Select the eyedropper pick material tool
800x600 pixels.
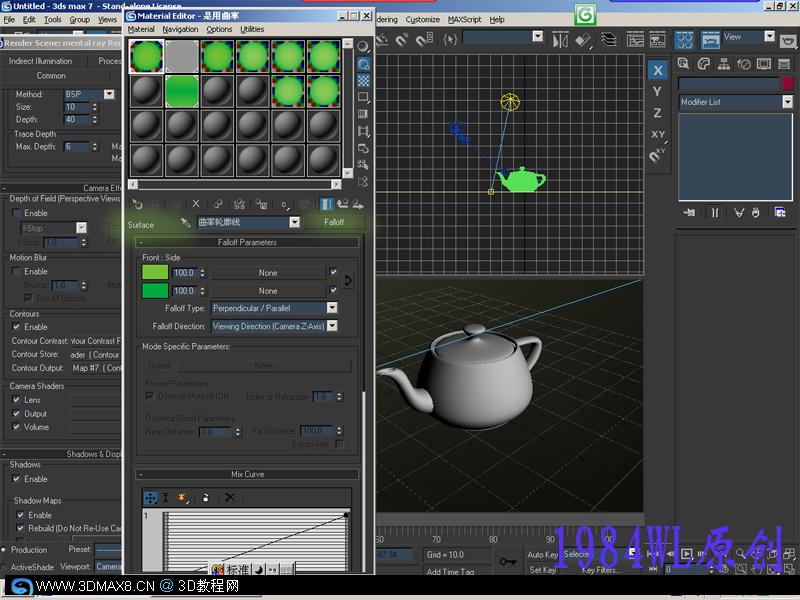click(185, 223)
